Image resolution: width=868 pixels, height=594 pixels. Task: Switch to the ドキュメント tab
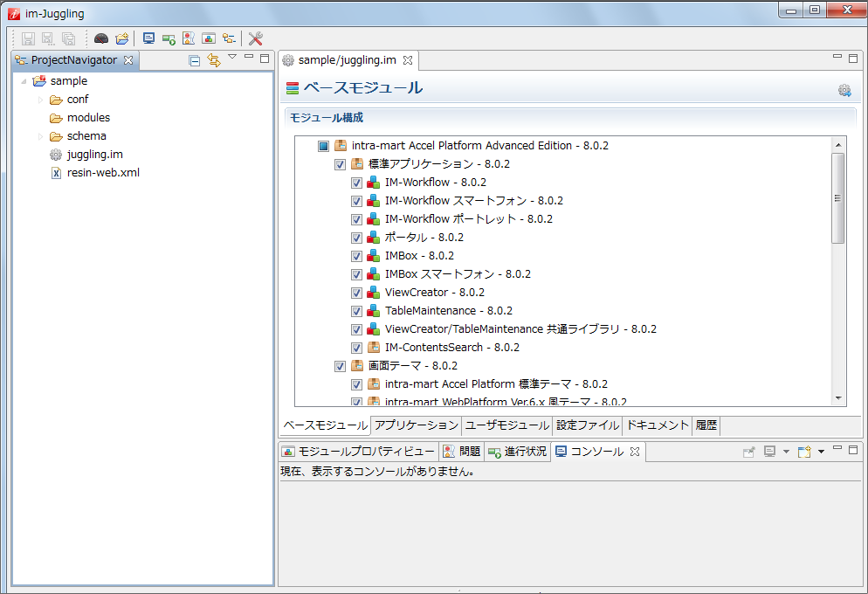pyautogui.click(x=657, y=425)
